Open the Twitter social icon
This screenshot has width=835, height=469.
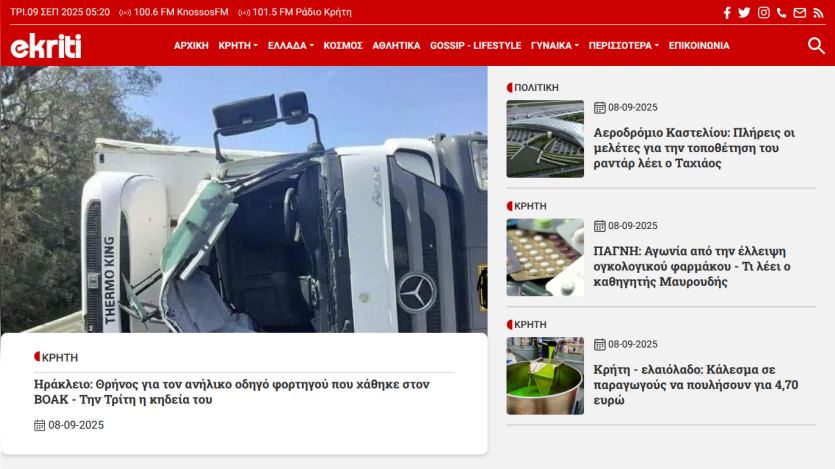click(744, 13)
